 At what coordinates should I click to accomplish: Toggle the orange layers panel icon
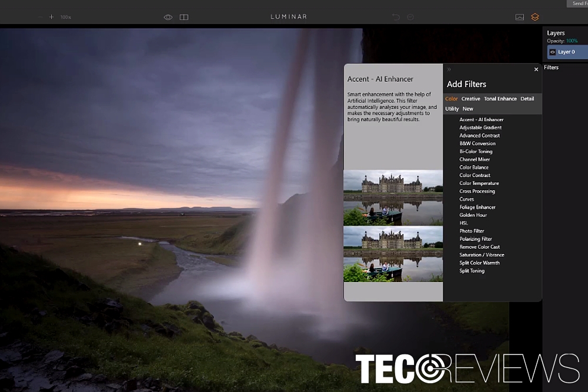tap(535, 17)
